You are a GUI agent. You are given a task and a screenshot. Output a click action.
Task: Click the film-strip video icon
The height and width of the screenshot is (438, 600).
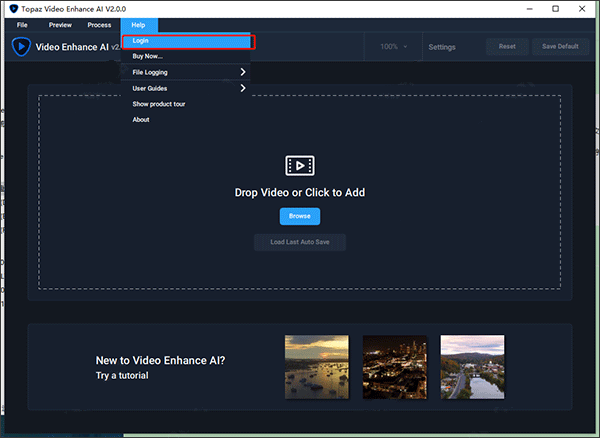coord(300,166)
